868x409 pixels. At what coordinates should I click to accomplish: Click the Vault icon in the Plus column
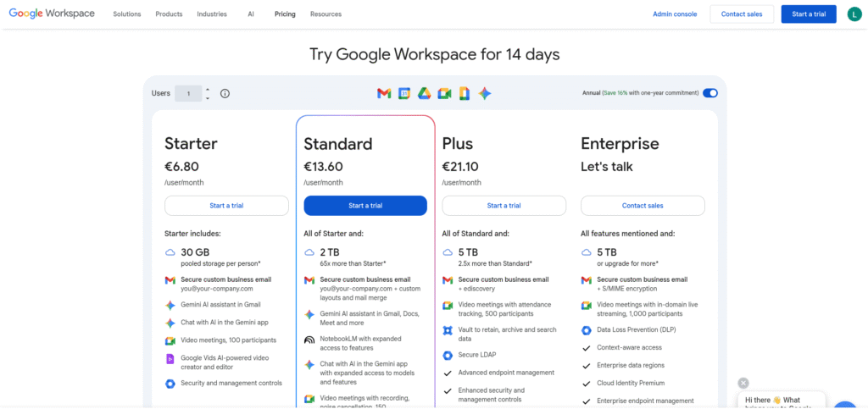(448, 330)
